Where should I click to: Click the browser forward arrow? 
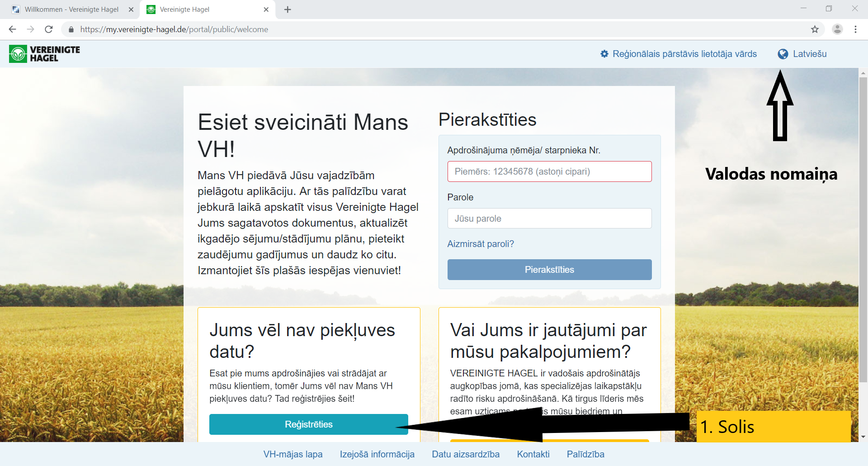tap(30, 29)
